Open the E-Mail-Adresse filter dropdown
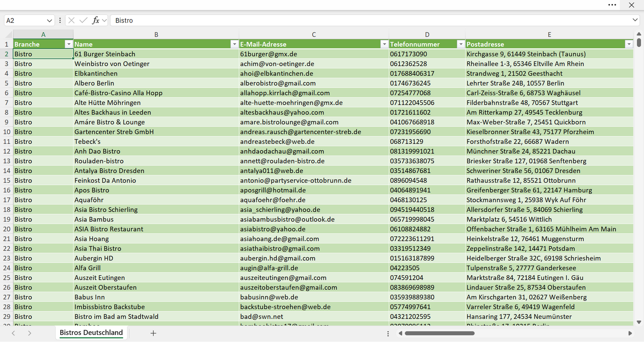644x342 pixels. coord(384,44)
